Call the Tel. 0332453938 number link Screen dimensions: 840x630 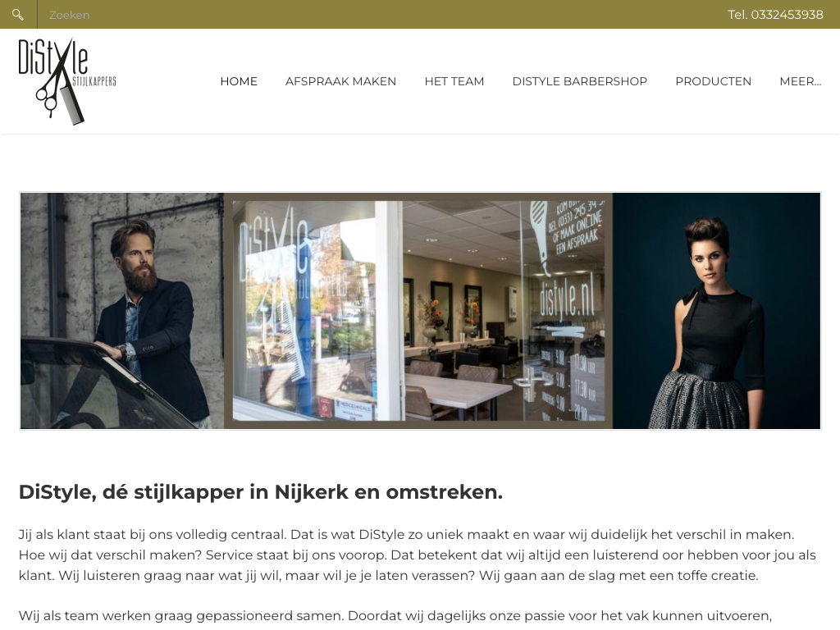775,15
